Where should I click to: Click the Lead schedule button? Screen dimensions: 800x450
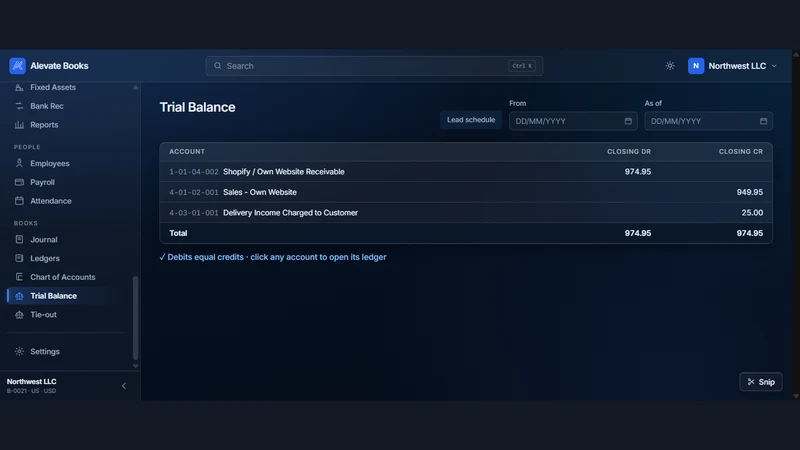[471, 120]
